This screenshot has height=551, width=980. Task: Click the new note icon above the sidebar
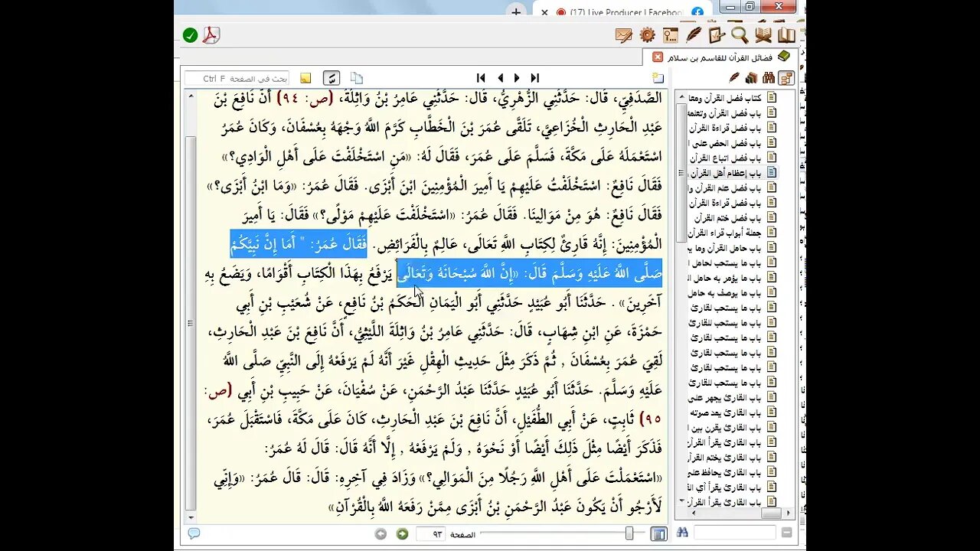click(x=658, y=78)
